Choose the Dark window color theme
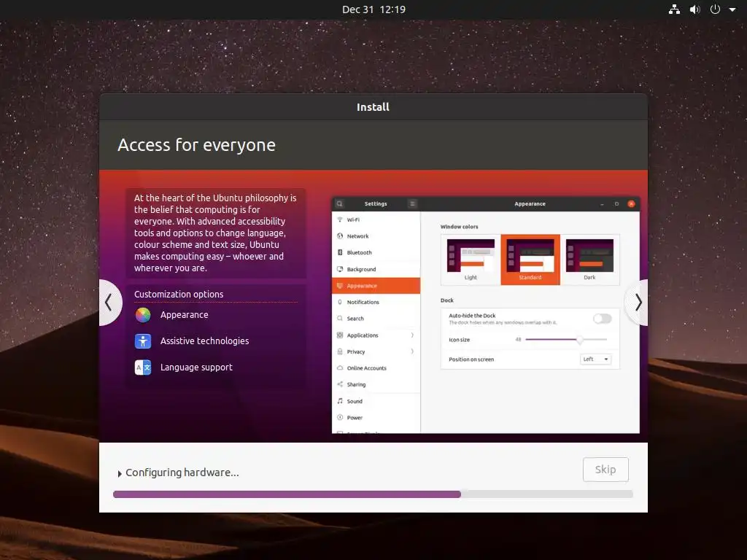The height and width of the screenshot is (560, 747). pos(589,260)
